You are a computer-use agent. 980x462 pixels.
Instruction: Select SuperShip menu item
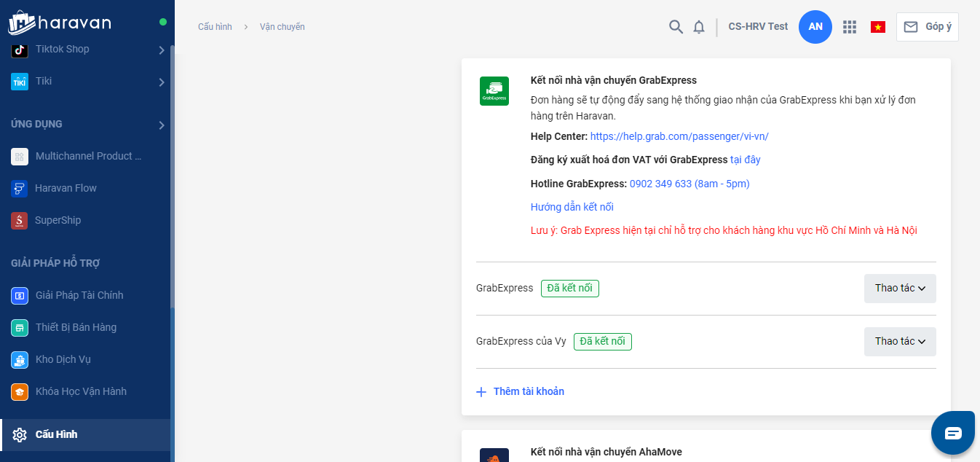[x=86, y=220]
